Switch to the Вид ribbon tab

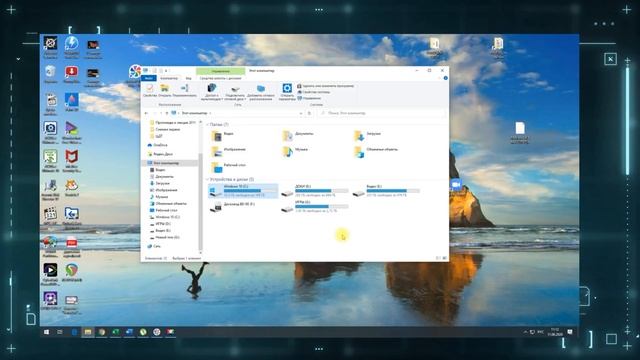(x=188, y=78)
